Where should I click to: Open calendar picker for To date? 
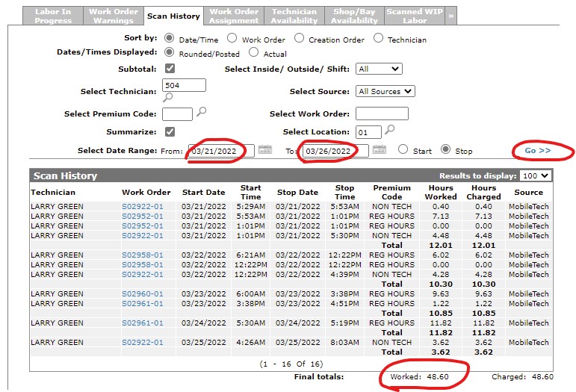pyautogui.click(x=379, y=150)
